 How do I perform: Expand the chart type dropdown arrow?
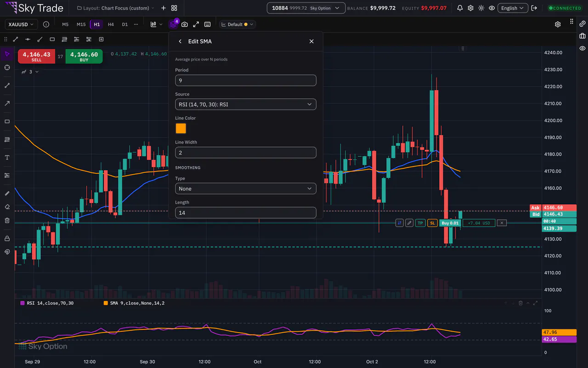click(x=161, y=24)
